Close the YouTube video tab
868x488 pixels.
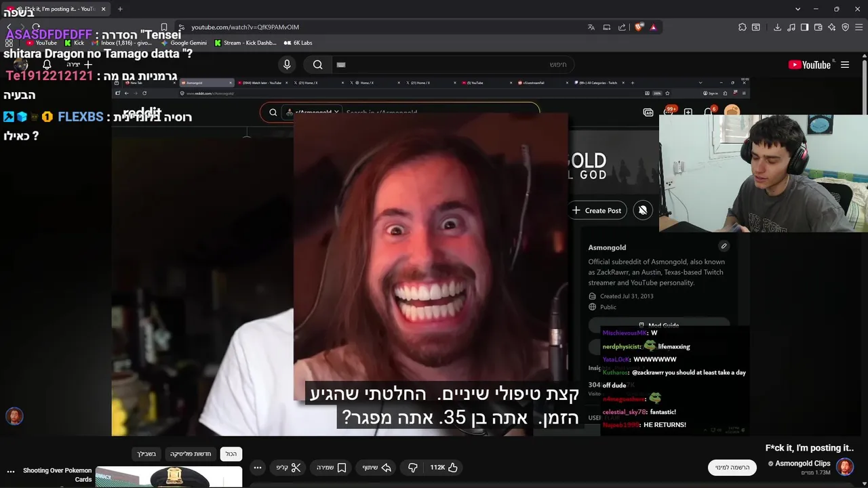104,9
